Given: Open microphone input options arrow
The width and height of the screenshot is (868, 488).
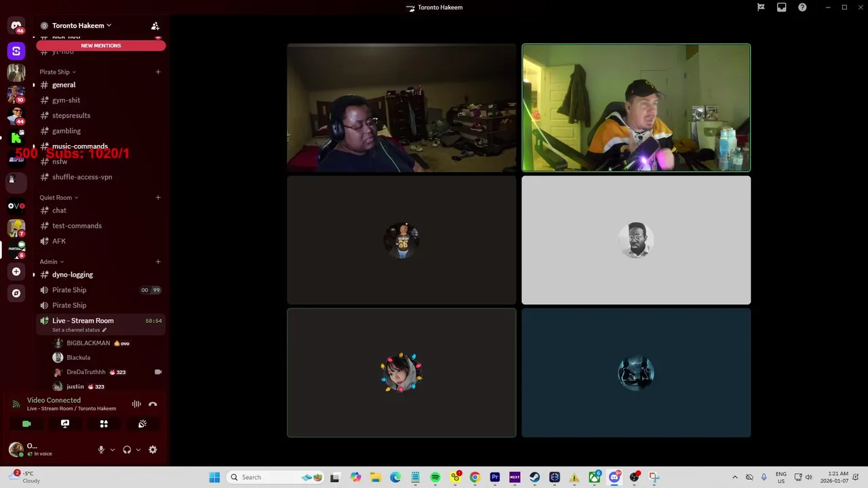Looking at the screenshot, I should (x=113, y=449).
